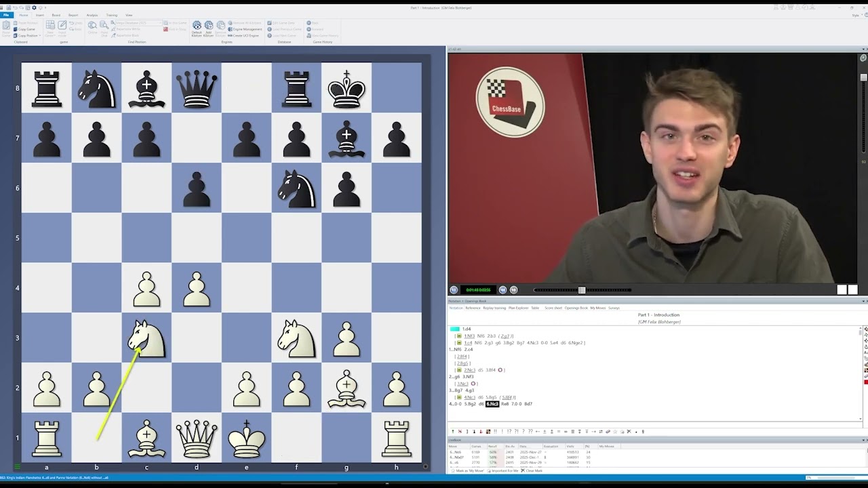Expand the Copy Position dropdown

coord(40,35)
